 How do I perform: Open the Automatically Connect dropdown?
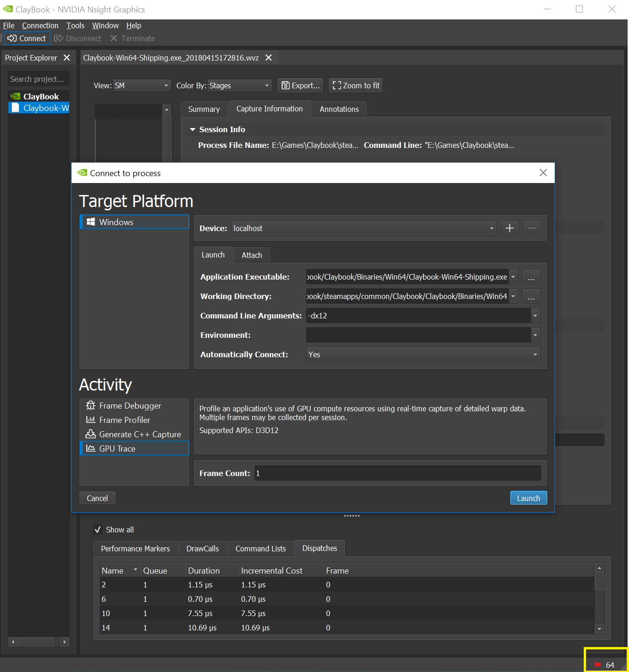(423, 354)
